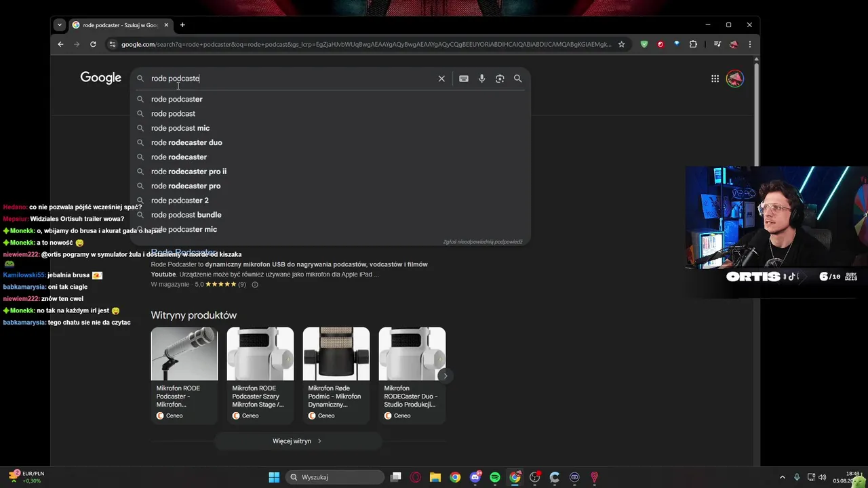Open the media controls button
The height and width of the screenshot is (488, 868).
[717, 44]
